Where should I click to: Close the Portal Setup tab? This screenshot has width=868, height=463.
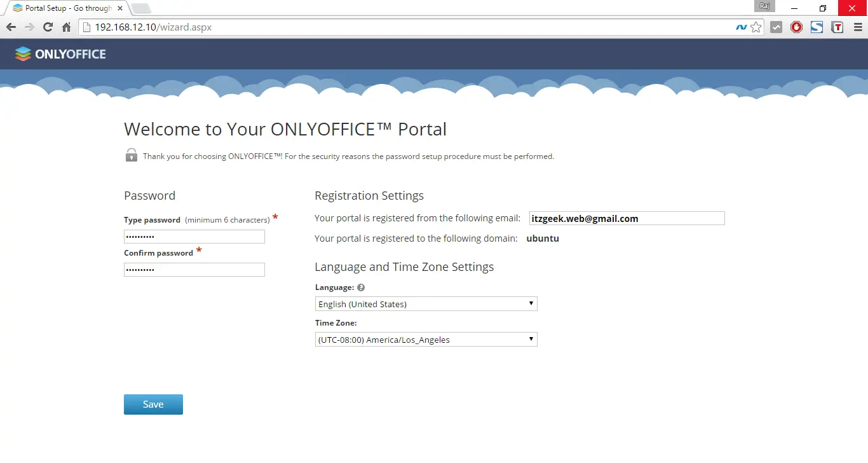[120, 8]
